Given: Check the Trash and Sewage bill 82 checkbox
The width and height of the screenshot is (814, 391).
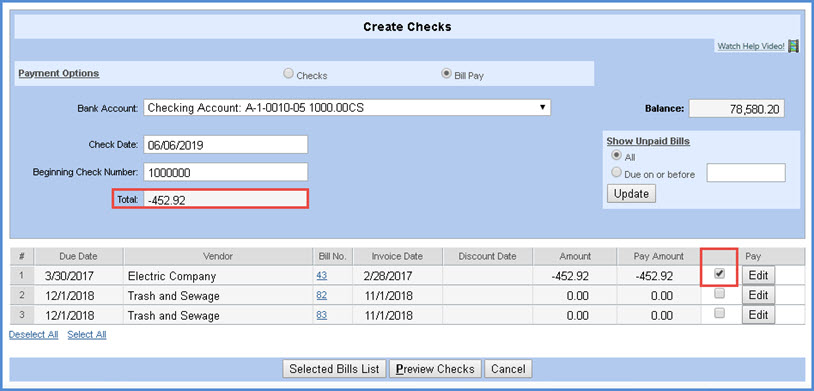Looking at the screenshot, I should [x=719, y=294].
